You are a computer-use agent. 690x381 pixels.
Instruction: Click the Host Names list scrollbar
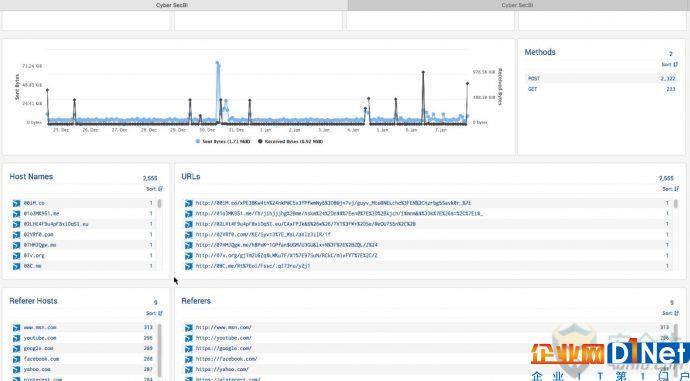[x=159, y=204]
